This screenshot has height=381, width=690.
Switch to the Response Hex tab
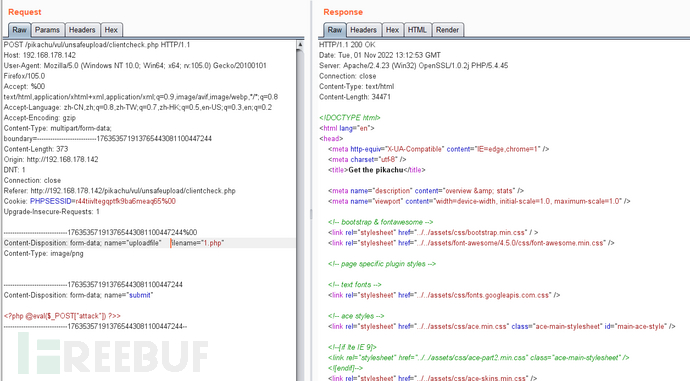click(x=393, y=30)
